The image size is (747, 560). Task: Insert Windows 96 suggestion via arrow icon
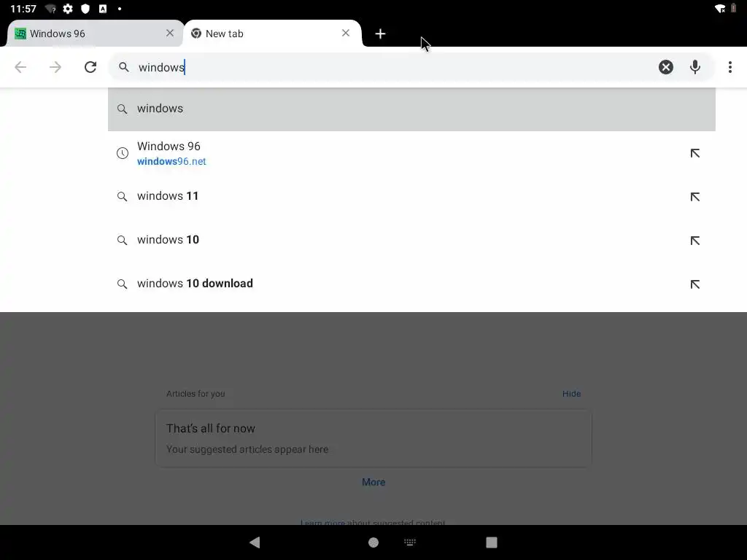tap(695, 153)
